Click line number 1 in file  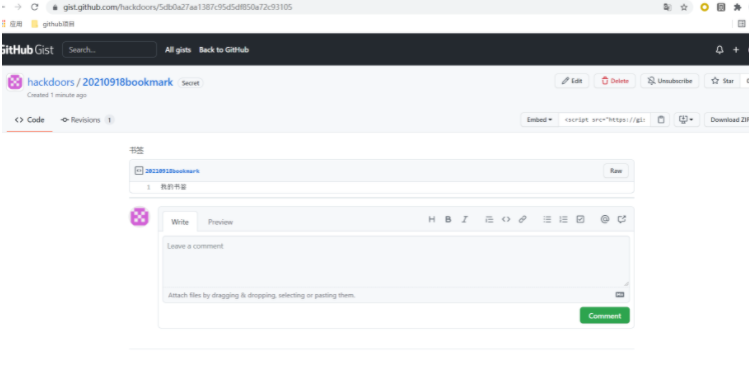coord(148,187)
